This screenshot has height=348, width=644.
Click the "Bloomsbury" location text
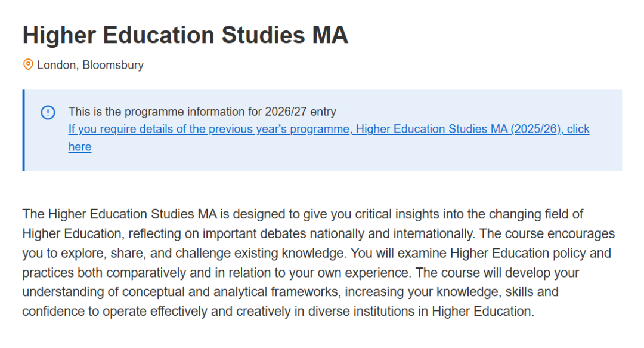coord(113,65)
